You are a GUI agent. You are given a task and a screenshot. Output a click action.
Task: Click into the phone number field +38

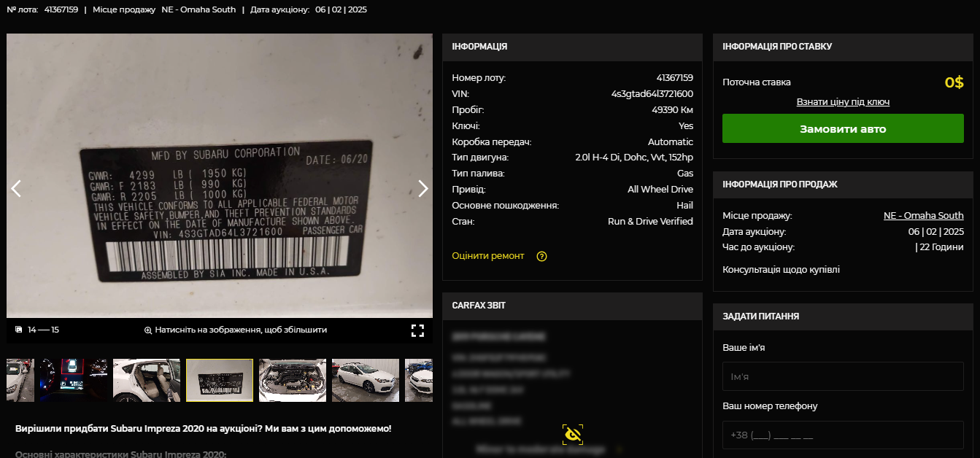[843, 435]
